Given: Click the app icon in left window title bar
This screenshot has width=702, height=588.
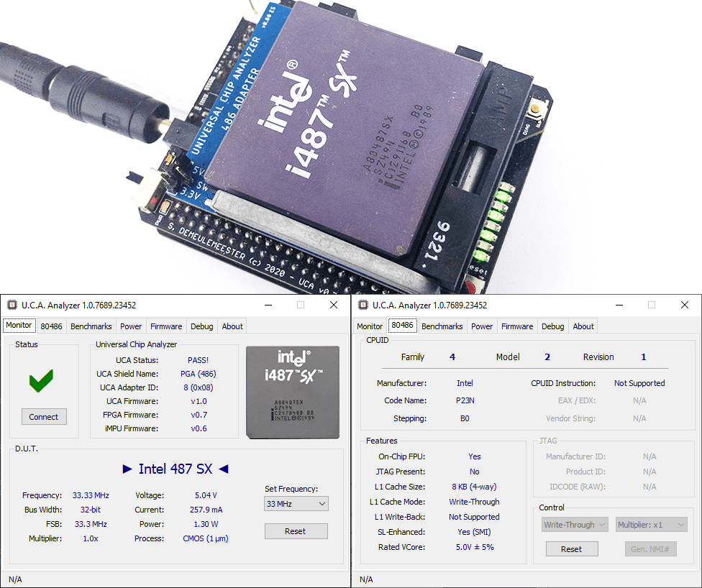Looking at the screenshot, I should click(12, 306).
